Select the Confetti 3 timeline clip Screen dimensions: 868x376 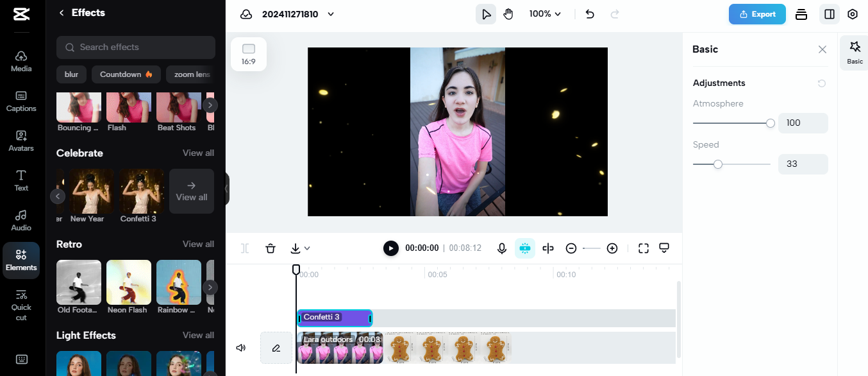pyautogui.click(x=335, y=318)
